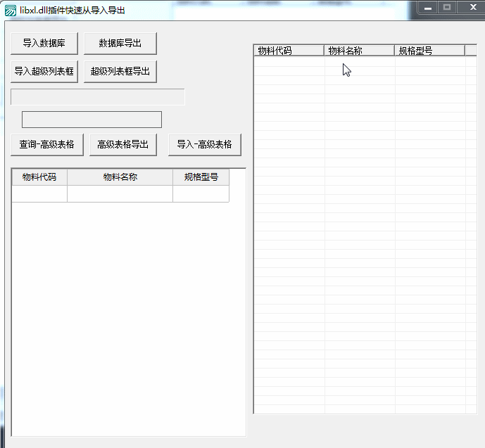This screenshot has width=485, height=448.
Task: Select the empty cell under the lower-left 规格型号
Action: point(201,193)
